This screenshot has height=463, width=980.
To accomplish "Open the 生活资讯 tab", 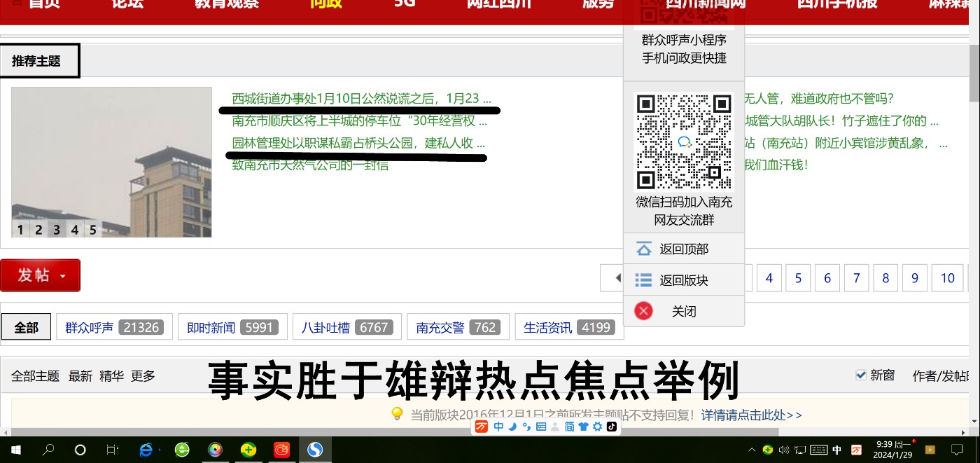I will click(569, 327).
